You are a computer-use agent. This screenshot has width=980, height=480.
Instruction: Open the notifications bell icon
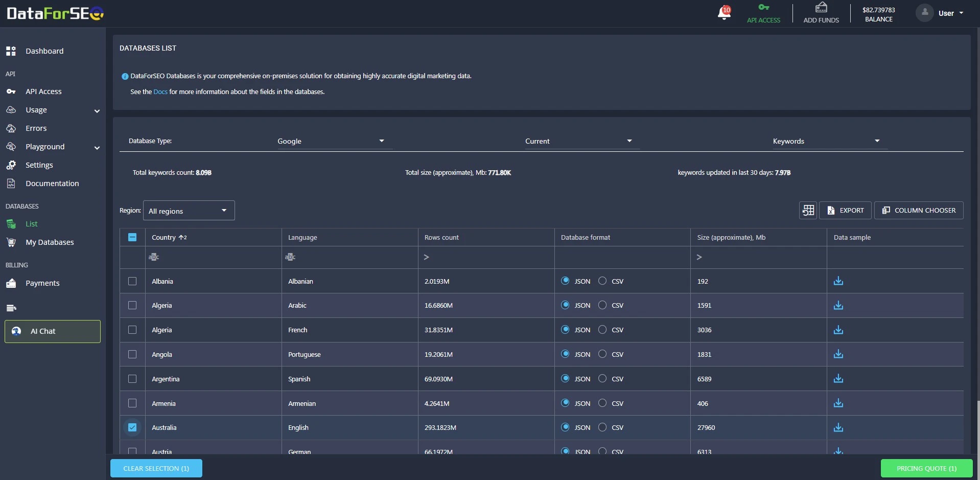[724, 13]
